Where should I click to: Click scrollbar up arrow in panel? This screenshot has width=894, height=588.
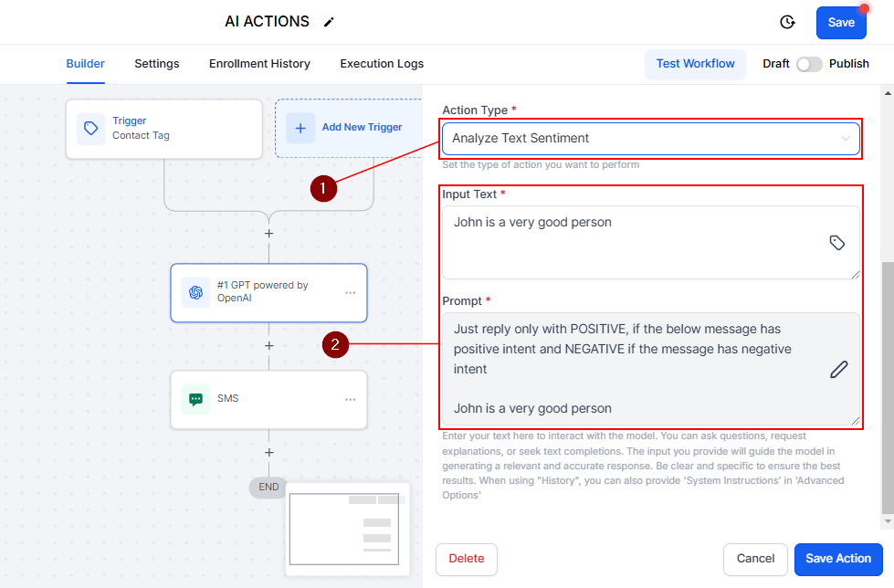(x=888, y=92)
